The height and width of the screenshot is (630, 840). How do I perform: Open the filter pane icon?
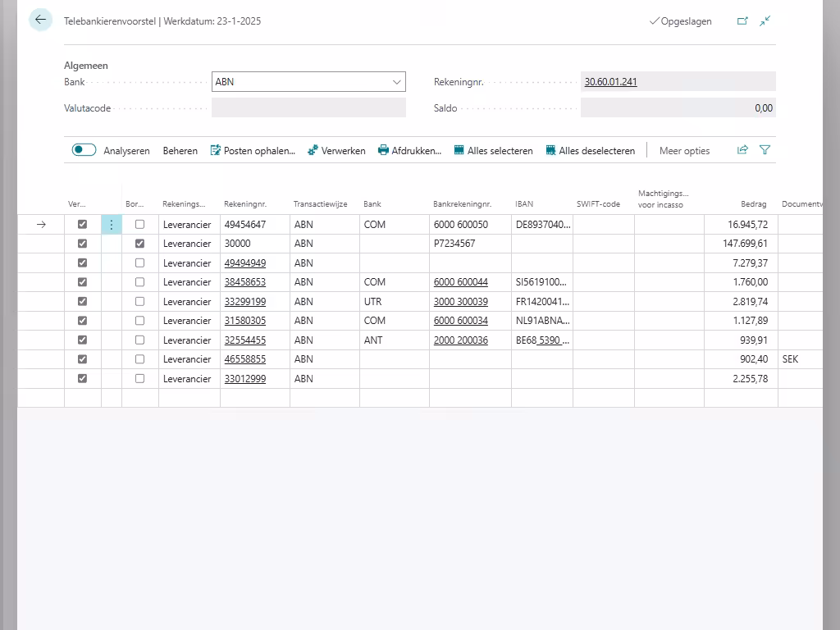(765, 150)
